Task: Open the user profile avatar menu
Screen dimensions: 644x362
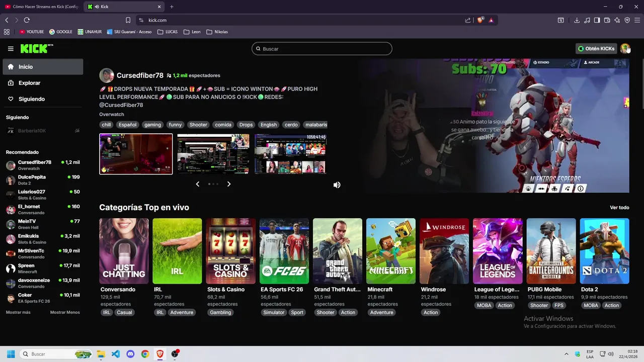Action: click(x=625, y=49)
